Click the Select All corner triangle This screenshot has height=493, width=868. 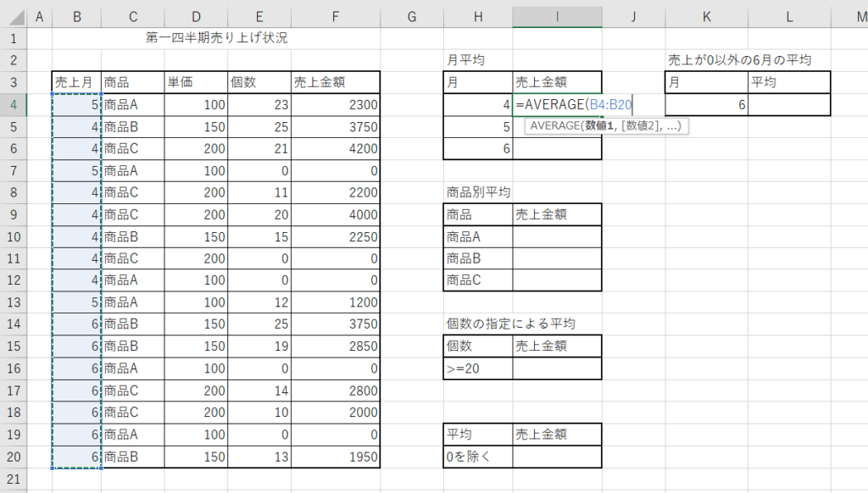point(14,16)
